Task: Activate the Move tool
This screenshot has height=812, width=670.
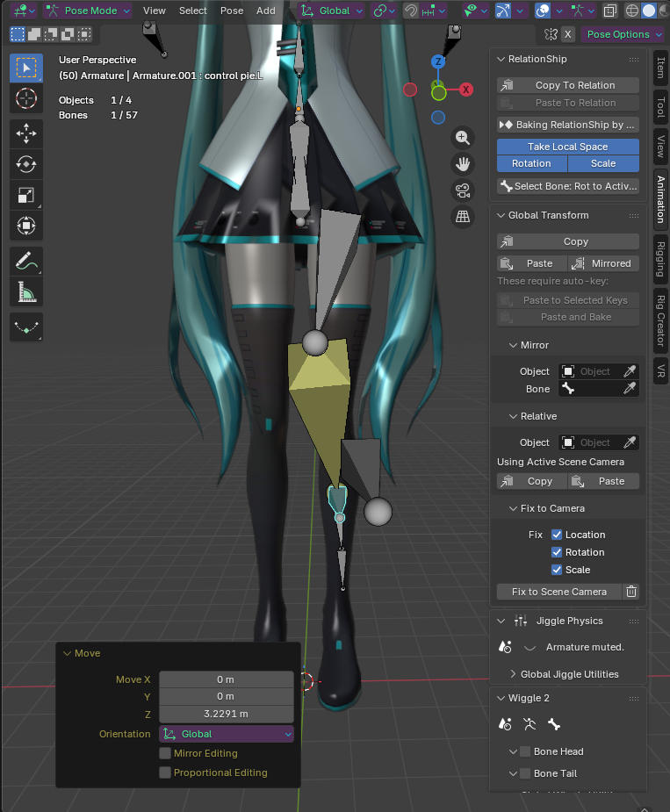Action: [26, 133]
